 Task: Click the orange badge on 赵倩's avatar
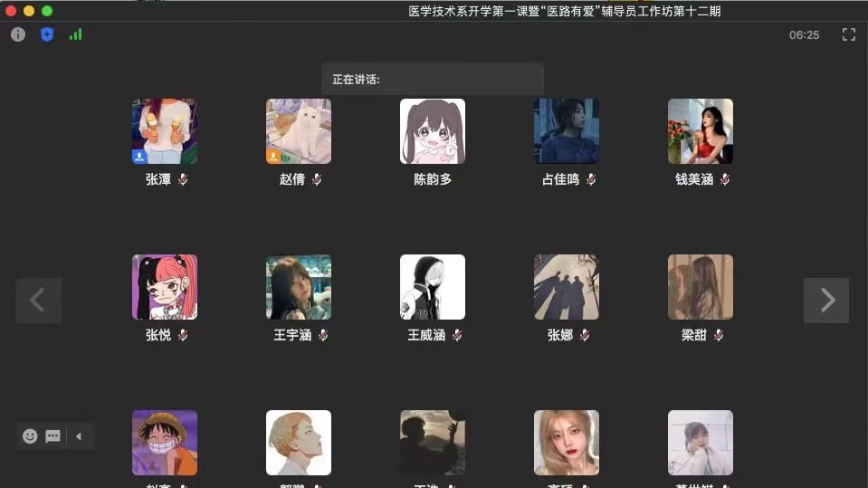pyautogui.click(x=274, y=156)
